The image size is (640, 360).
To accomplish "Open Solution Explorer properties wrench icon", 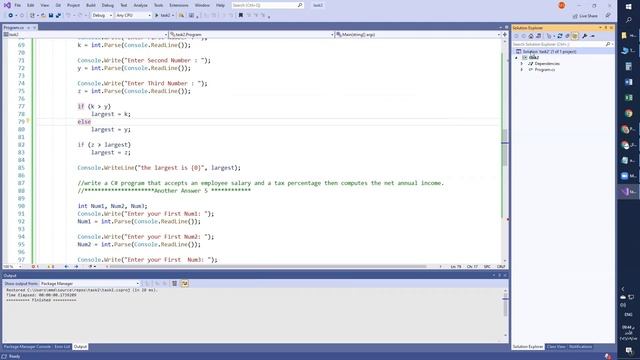I will pyautogui.click(x=584, y=36).
